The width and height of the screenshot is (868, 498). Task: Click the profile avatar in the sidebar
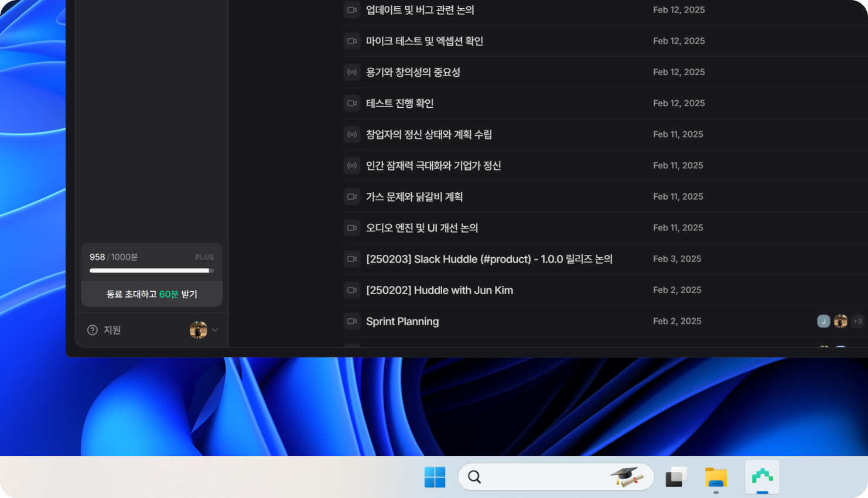click(x=198, y=330)
